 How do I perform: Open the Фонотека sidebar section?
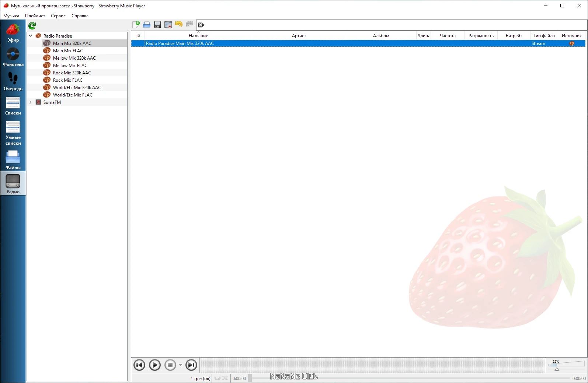[13, 57]
